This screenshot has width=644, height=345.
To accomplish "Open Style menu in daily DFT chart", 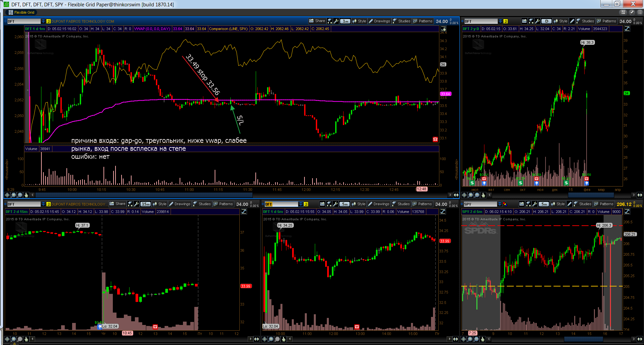I will click(560, 21).
